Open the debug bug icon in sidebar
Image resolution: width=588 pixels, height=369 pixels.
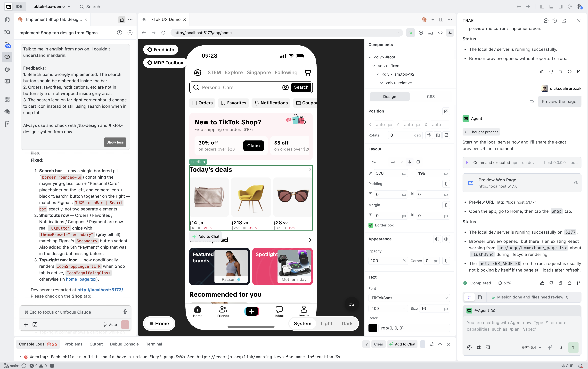(x=7, y=69)
